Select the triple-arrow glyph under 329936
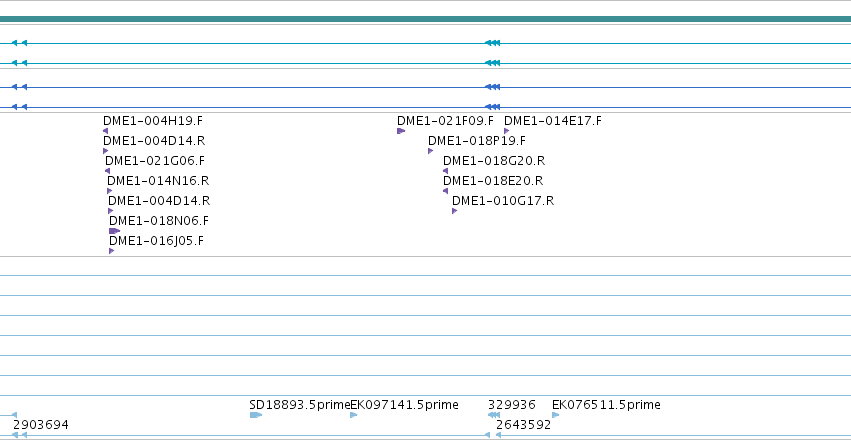This screenshot has height=440, width=851. pyautogui.click(x=493, y=415)
